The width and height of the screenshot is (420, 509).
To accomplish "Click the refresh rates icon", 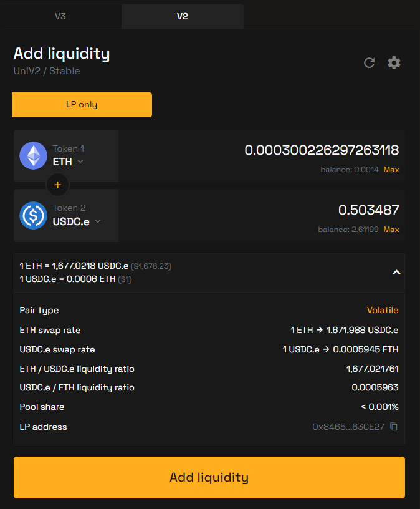I will coord(369,62).
